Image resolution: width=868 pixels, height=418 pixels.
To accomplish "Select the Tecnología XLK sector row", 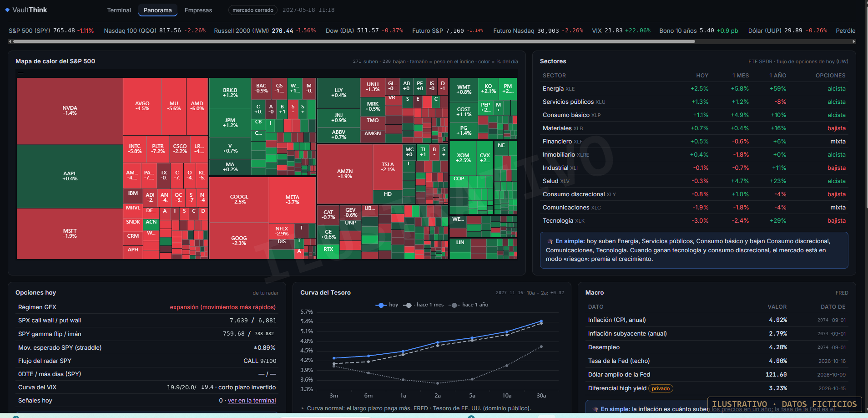I will click(694, 221).
